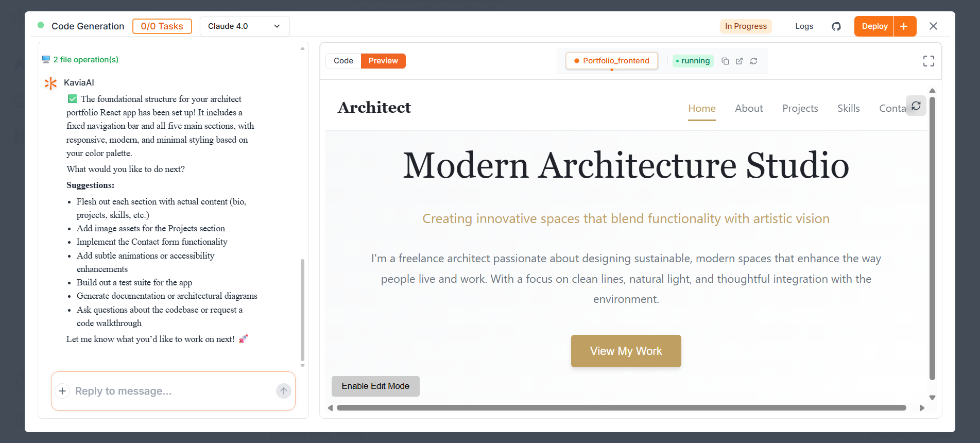The image size is (980, 443).
Task: Expand the 0/0 Tasks list
Action: [x=162, y=26]
